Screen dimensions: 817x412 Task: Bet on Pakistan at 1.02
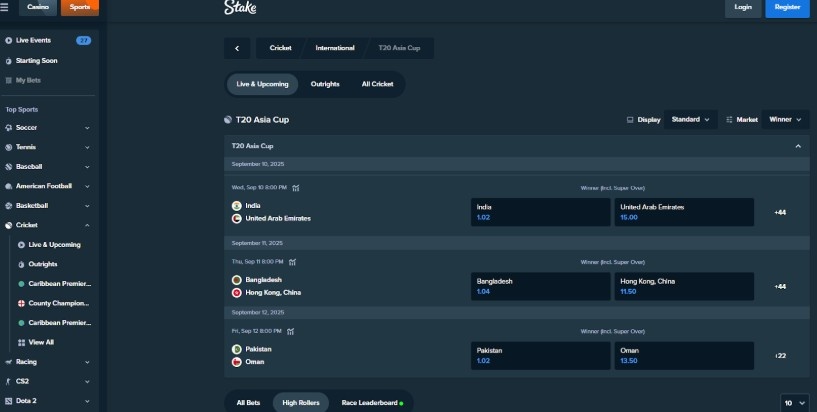pyautogui.click(x=540, y=356)
